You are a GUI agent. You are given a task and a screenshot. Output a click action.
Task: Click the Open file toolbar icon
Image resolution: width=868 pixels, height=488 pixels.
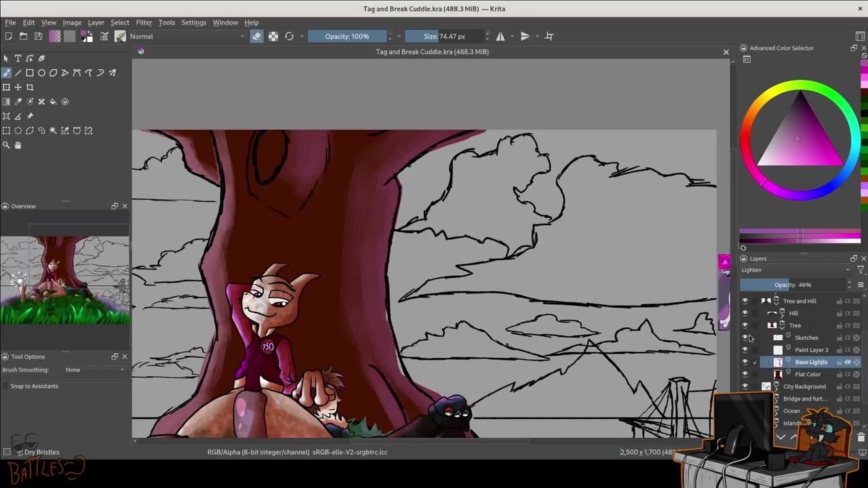coord(23,37)
